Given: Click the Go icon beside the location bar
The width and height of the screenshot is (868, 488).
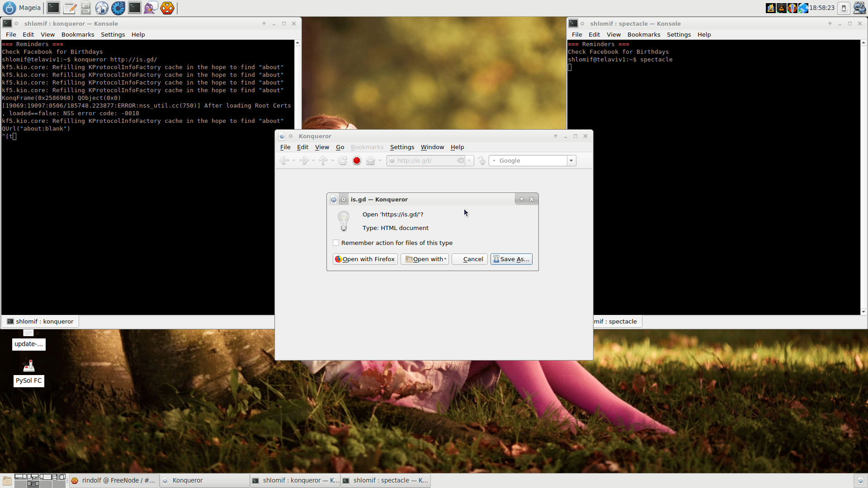Looking at the screenshot, I should pos(481,160).
